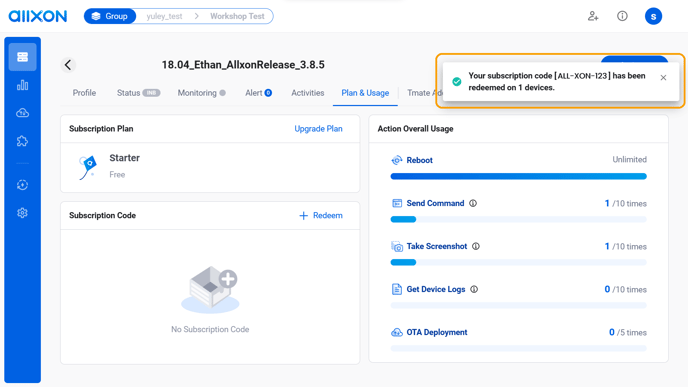Open the settings gear sidebar icon
688x387 pixels.
coord(22,213)
